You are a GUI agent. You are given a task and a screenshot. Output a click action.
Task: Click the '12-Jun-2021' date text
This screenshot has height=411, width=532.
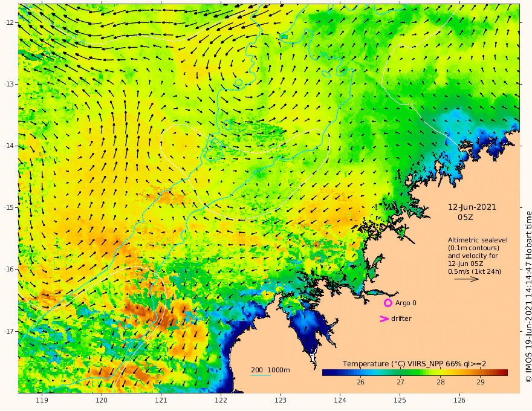click(472, 207)
